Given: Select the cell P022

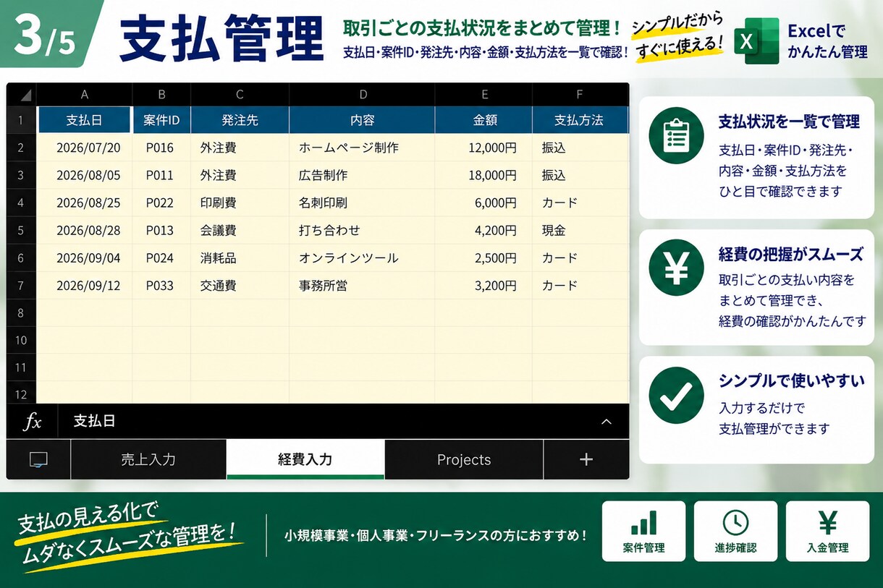Looking at the screenshot, I should 161,203.
